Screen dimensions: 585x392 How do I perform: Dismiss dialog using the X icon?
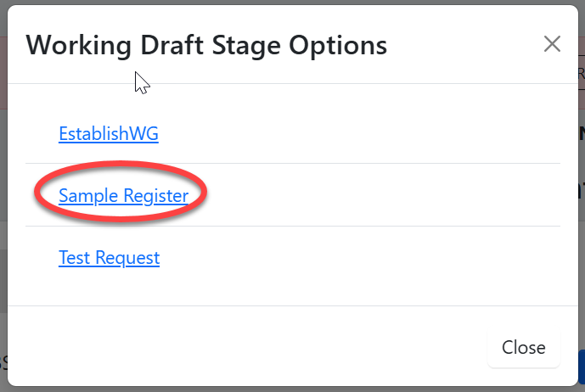point(552,44)
